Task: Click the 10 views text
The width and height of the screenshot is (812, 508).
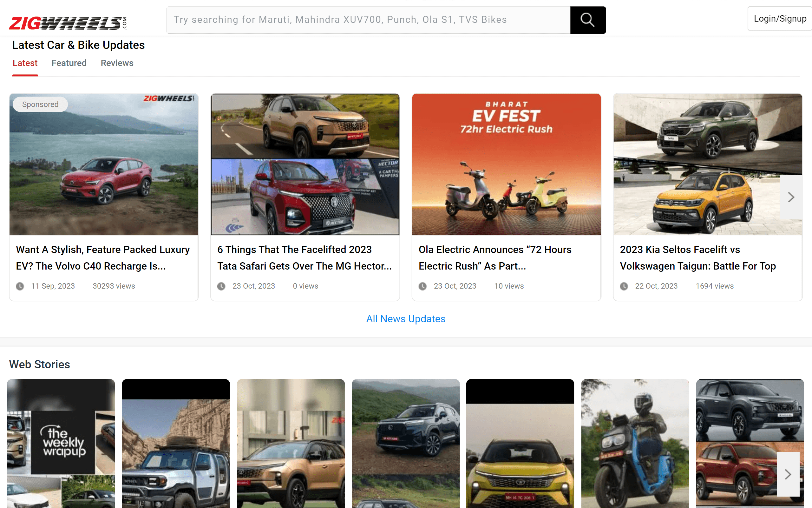Action: [x=509, y=286]
